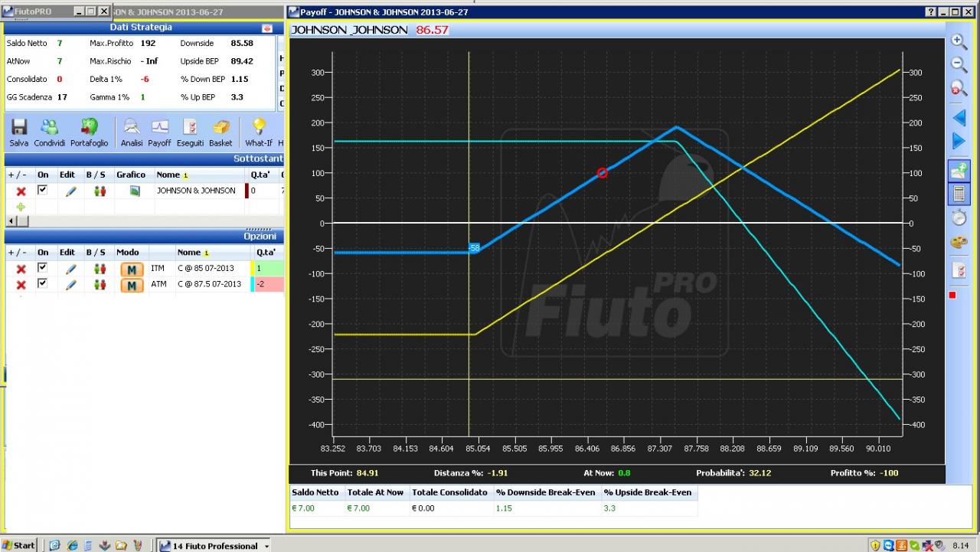Screen dimensions: 980x552
Task: Add new underlying with green plus icon
Action: click(21, 207)
